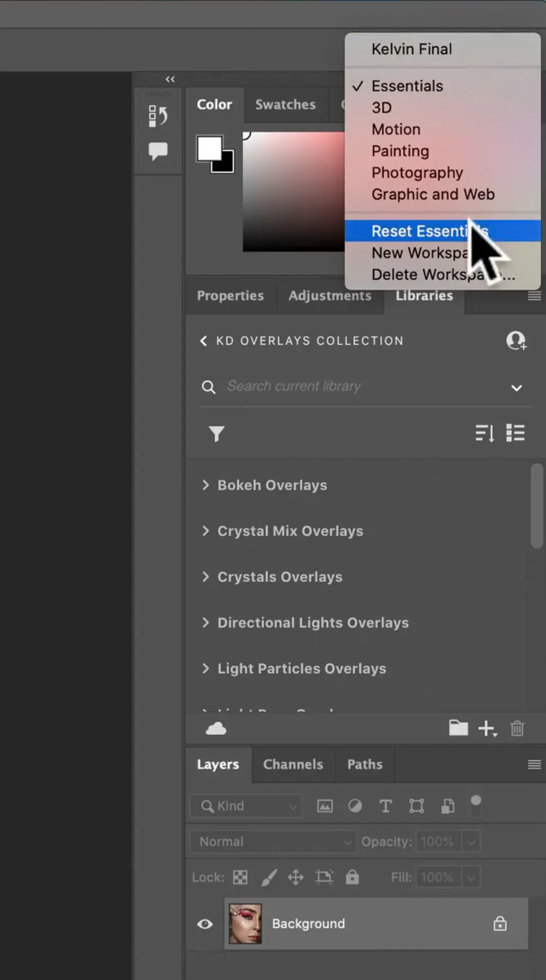
Task: Open the Normal blend mode dropdown
Action: coord(274,841)
